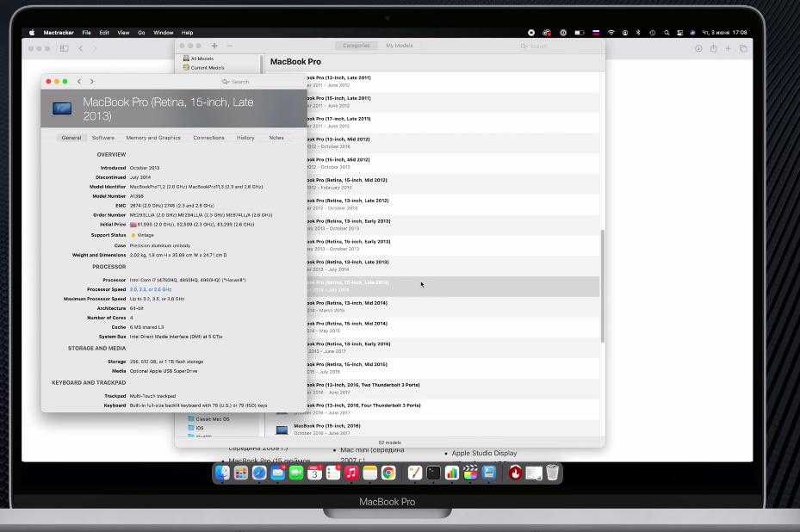The image size is (800, 532).
Task: Select the Connections tab
Action: point(208,138)
